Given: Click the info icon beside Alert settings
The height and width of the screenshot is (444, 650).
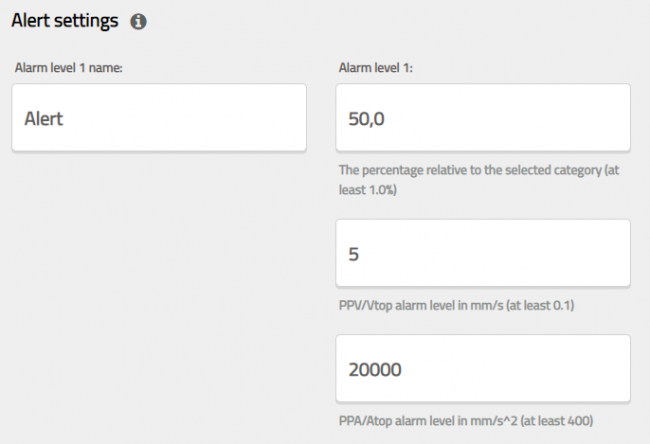Looking at the screenshot, I should click(139, 21).
